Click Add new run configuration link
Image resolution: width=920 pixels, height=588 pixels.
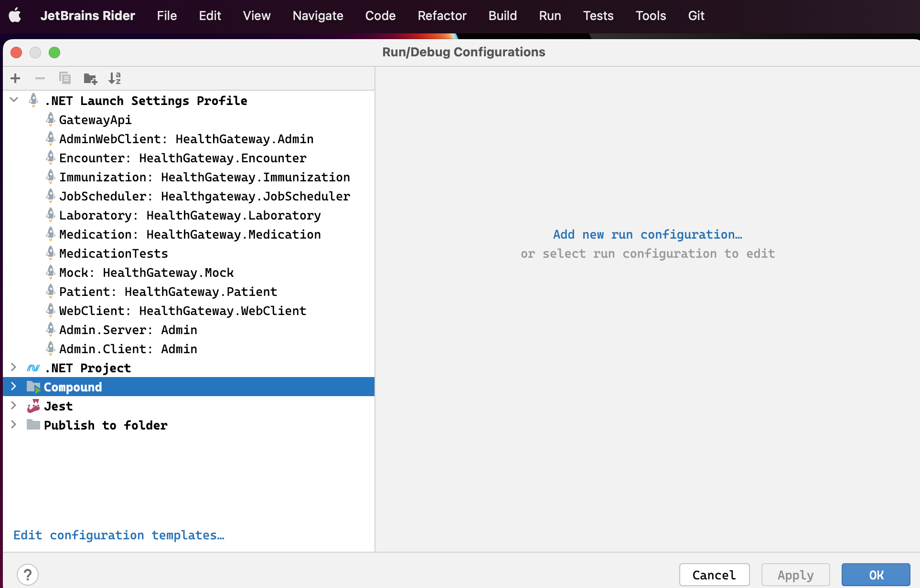(x=648, y=234)
